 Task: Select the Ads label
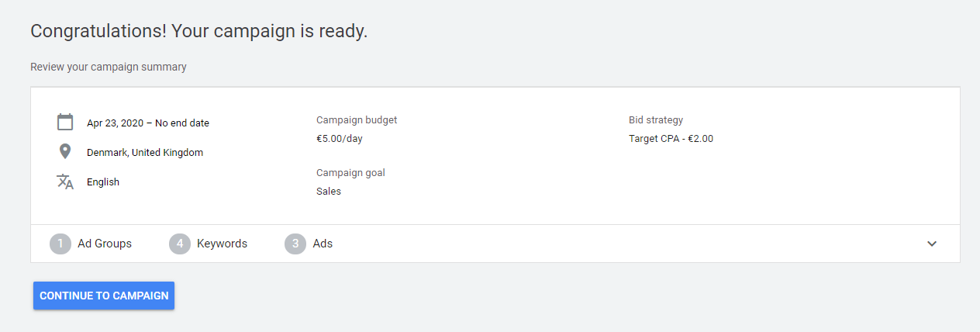(323, 244)
